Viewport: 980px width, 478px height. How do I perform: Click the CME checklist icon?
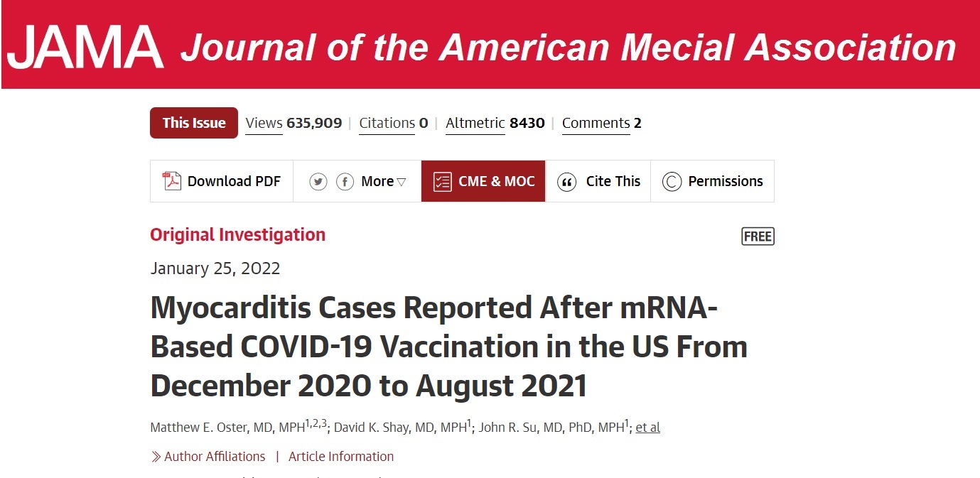442,181
